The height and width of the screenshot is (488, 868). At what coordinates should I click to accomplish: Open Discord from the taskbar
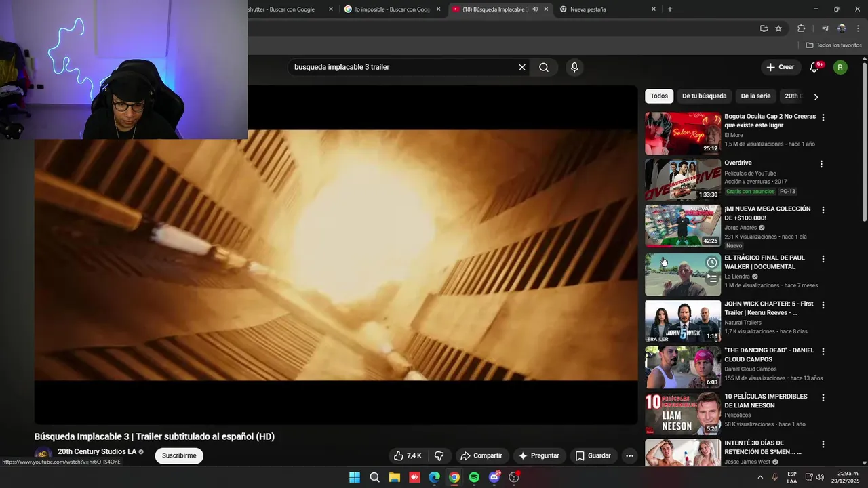(x=494, y=477)
